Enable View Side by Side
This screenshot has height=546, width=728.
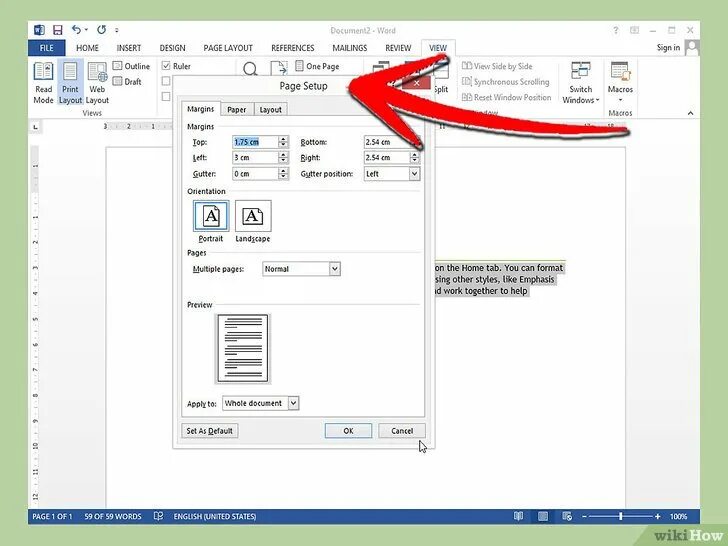(x=497, y=66)
